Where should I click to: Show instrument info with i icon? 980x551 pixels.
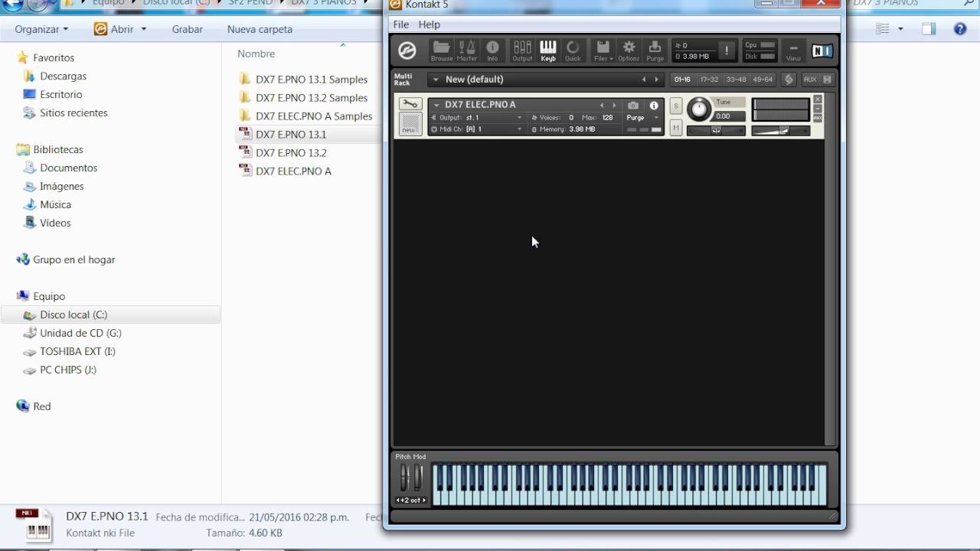[x=654, y=106]
